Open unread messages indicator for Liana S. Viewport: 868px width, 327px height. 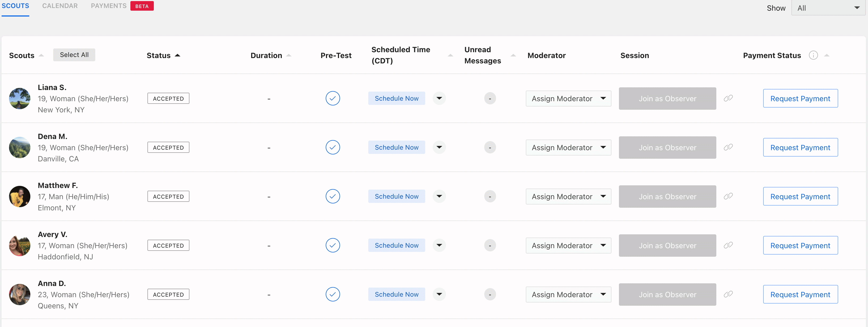pos(490,99)
